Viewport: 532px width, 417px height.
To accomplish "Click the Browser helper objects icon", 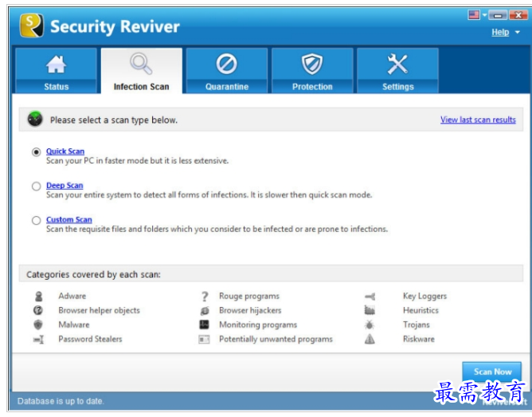I will pos(38,310).
